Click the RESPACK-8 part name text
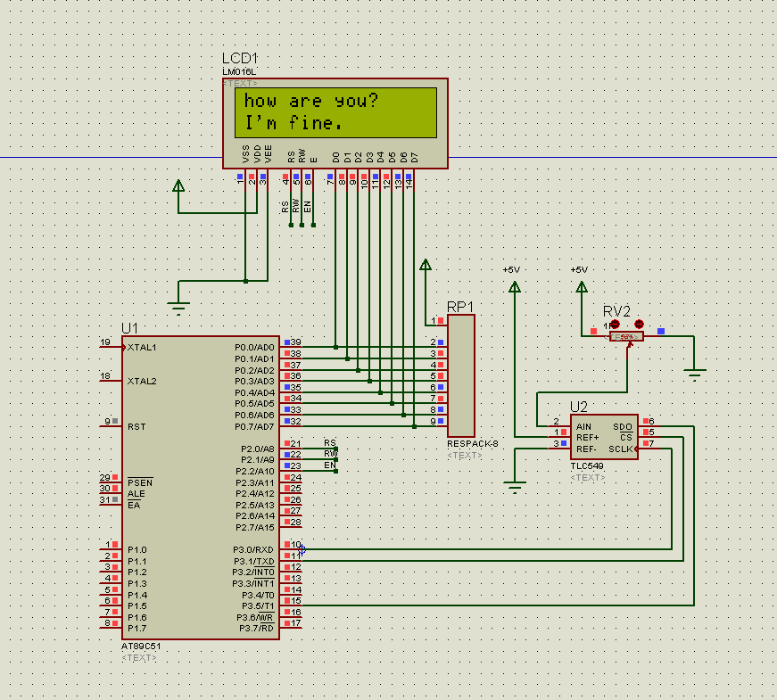This screenshot has width=777, height=700. 472,444
